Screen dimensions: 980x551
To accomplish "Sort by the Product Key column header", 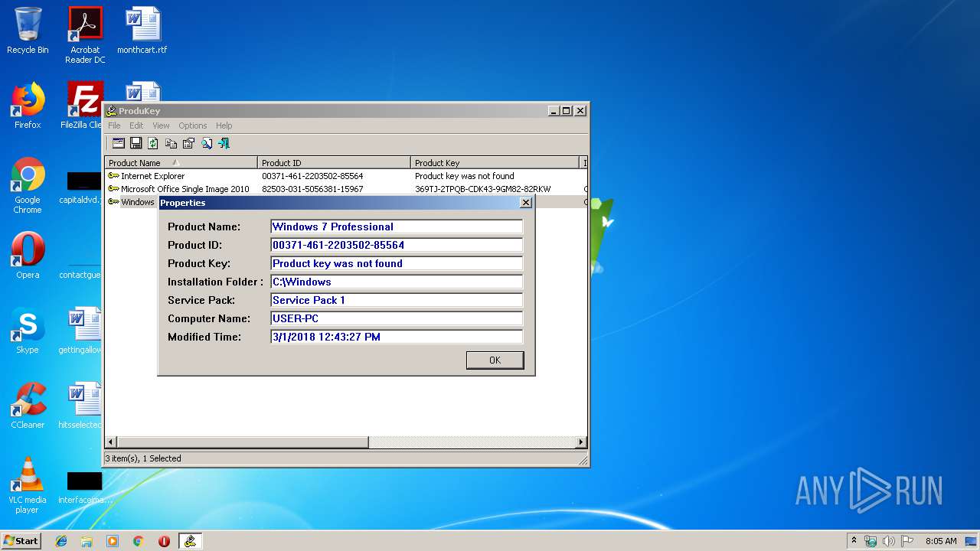I will tap(495, 163).
